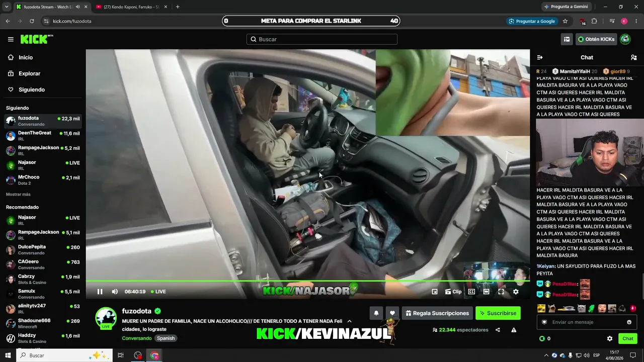Open browser extensions puzzle icon
This screenshot has width=644, height=362.
(x=594, y=21)
